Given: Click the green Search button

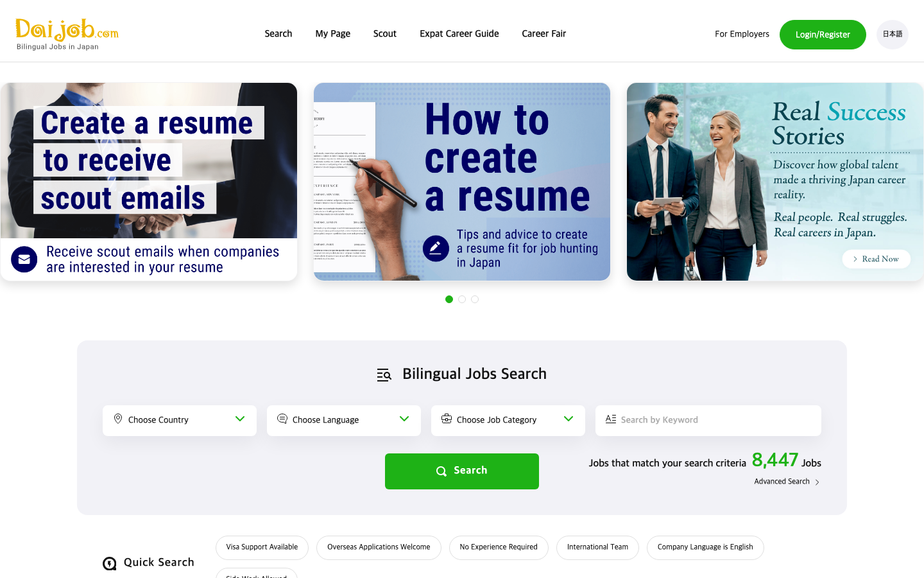Looking at the screenshot, I should tap(462, 471).
